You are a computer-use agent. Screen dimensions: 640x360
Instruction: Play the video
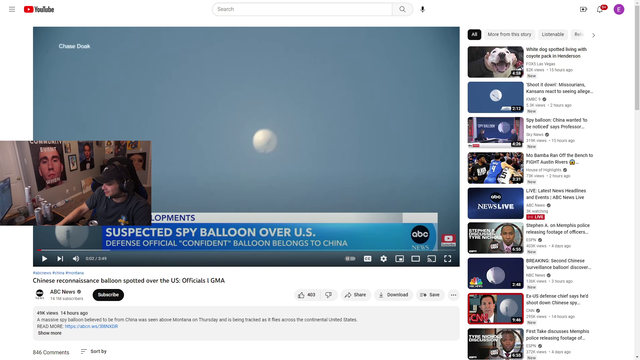pyautogui.click(x=44, y=258)
